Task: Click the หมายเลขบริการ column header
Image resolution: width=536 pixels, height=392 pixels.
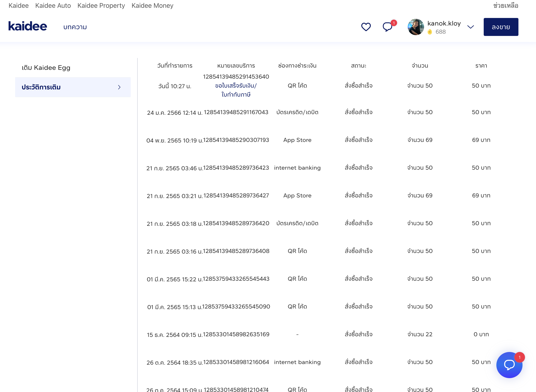Action: coord(236,66)
